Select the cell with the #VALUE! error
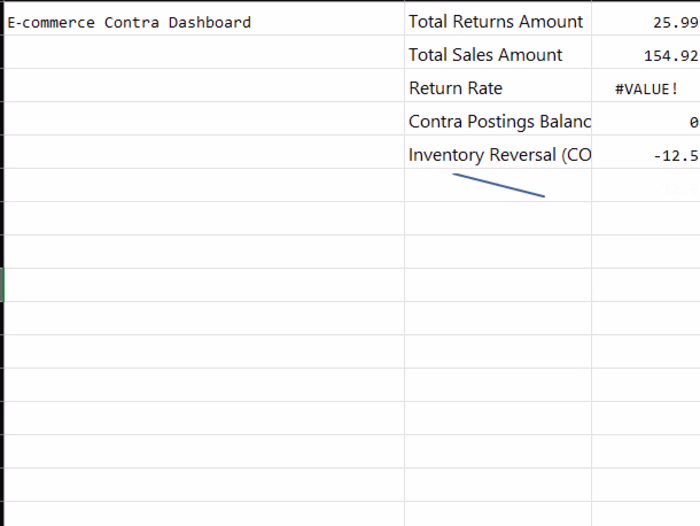The height and width of the screenshot is (526, 700). [x=646, y=88]
